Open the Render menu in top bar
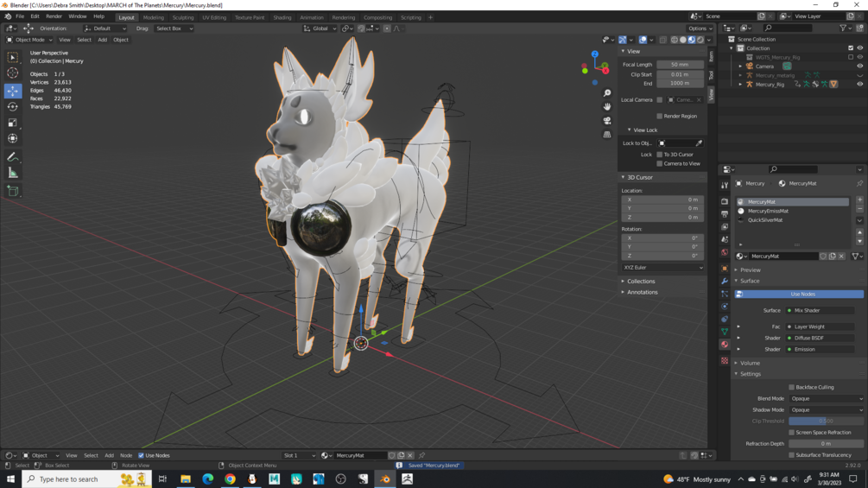Image resolution: width=868 pixels, height=488 pixels. [x=54, y=16]
